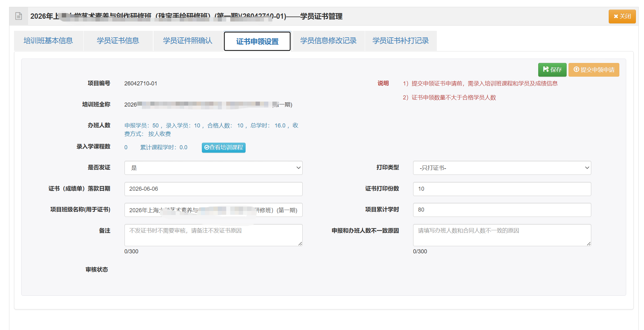
Task: Click the 项目累计学时 input field
Action: 502,210
